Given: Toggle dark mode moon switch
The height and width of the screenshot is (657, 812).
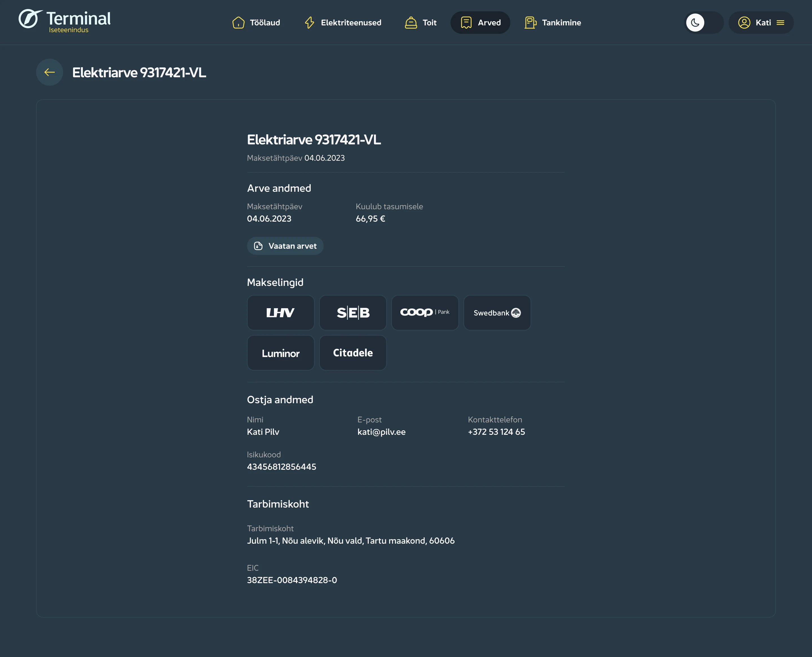Looking at the screenshot, I should (x=704, y=23).
